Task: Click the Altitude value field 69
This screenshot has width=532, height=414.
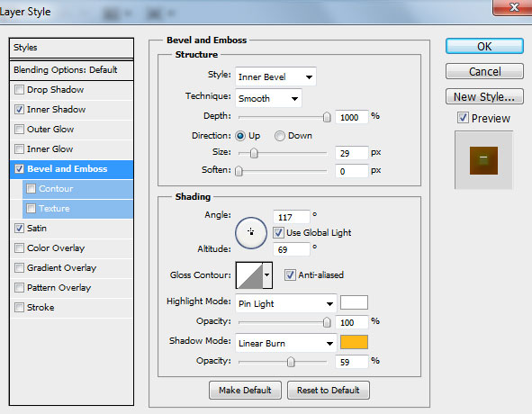Action: 291,250
